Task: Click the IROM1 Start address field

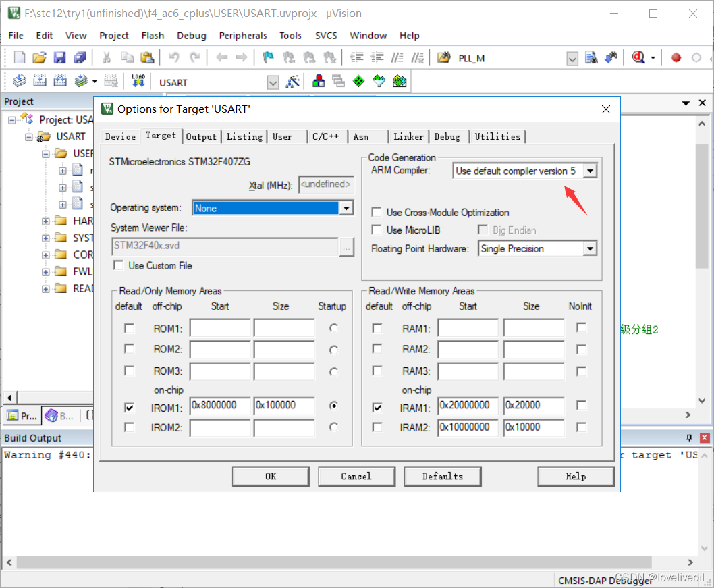Action: pos(221,405)
